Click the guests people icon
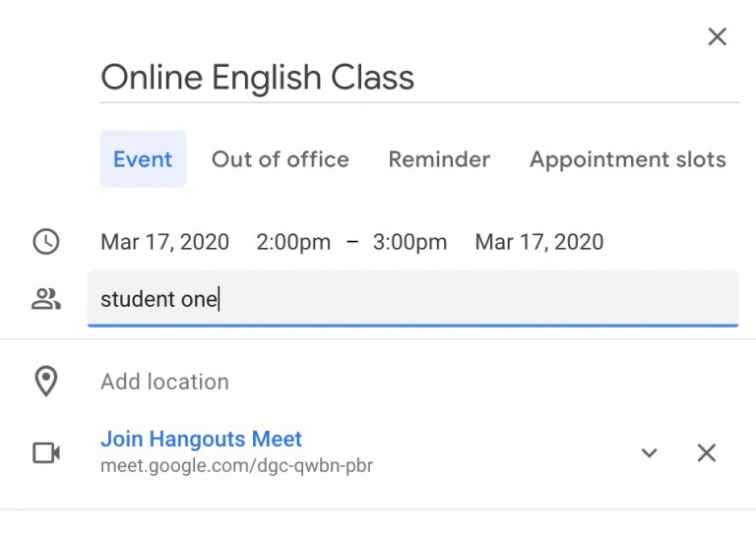This screenshot has width=756, height=537. pyautogui.click(x=46, y=299)
